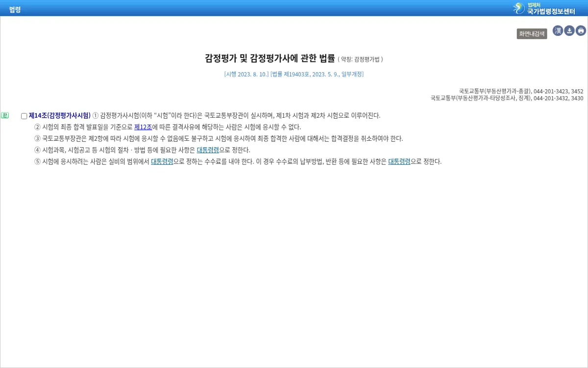Click the 시행 2023. 8. 10. enforcement date text
Viewport: 588px width, 368px height.
[x=246, y=75]
